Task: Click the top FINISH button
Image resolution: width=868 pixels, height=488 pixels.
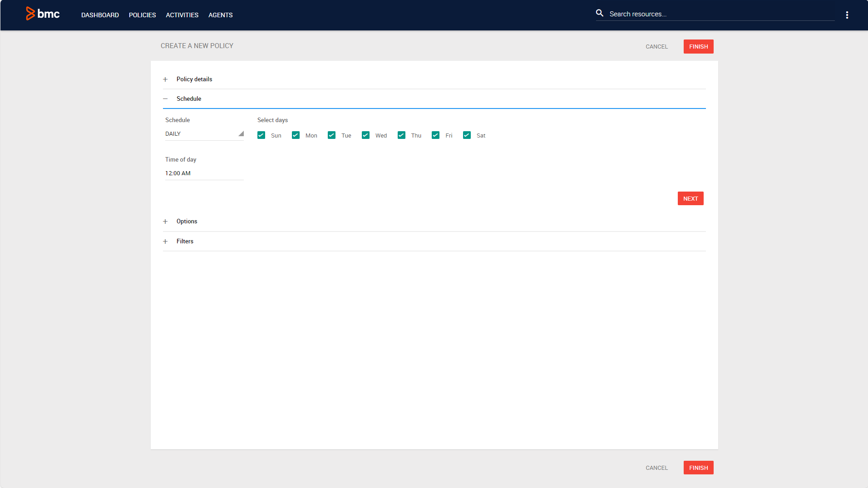Action: (x=698, y=46)
